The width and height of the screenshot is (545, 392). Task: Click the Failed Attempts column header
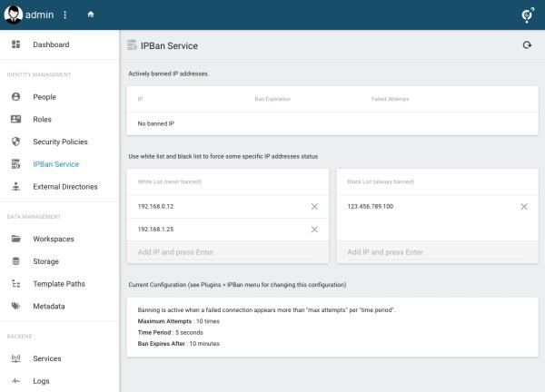[390, 99]
